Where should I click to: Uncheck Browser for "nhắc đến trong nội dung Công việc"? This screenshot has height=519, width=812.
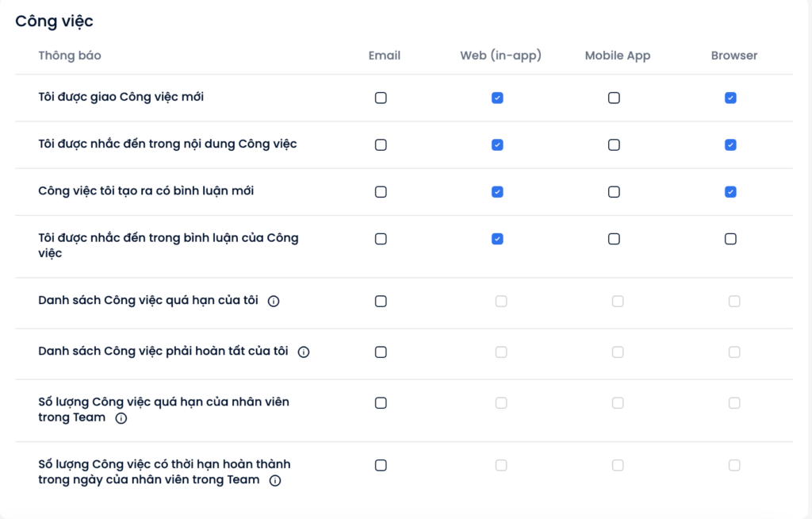pos(730,145)
